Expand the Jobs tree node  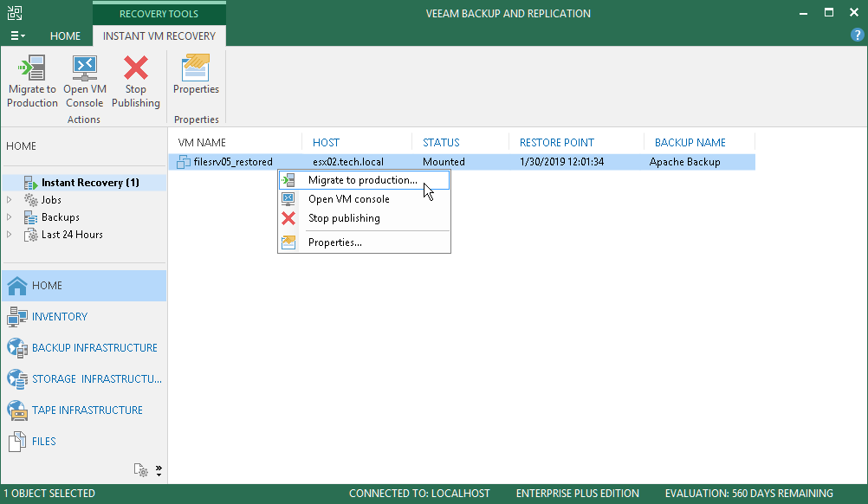pos(9,200)
